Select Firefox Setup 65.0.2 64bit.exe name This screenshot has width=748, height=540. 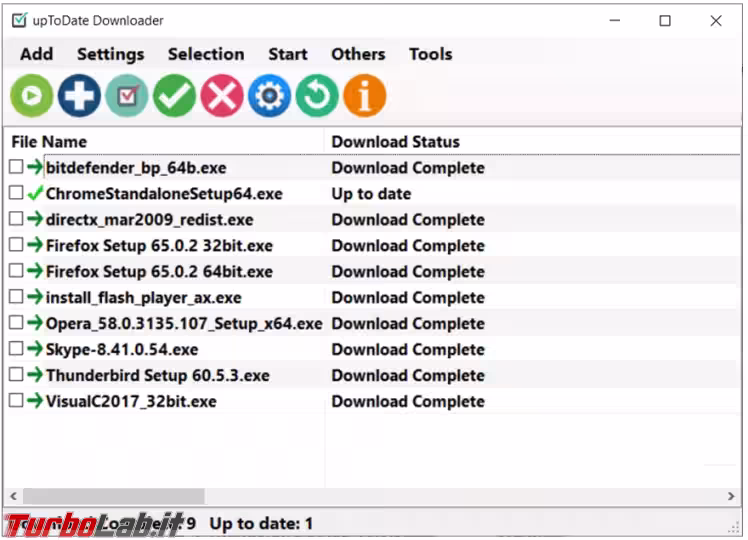(159, 271)
